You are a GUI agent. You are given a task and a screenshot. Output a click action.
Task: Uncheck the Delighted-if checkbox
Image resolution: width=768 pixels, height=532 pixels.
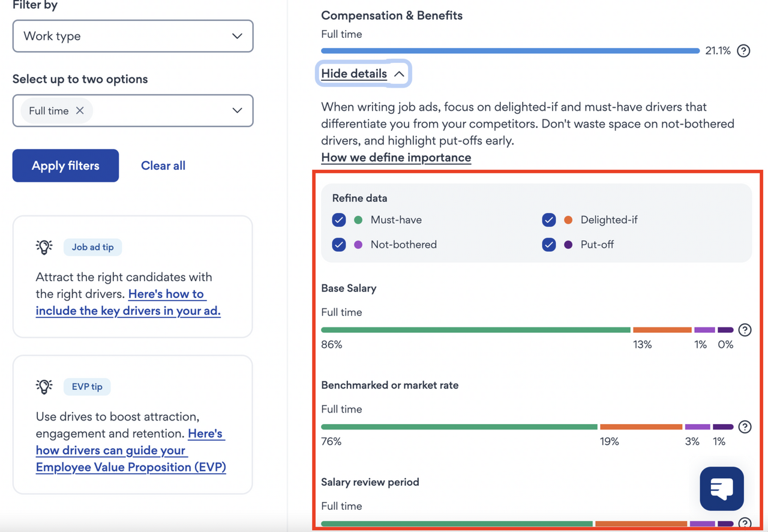point(549,220)
